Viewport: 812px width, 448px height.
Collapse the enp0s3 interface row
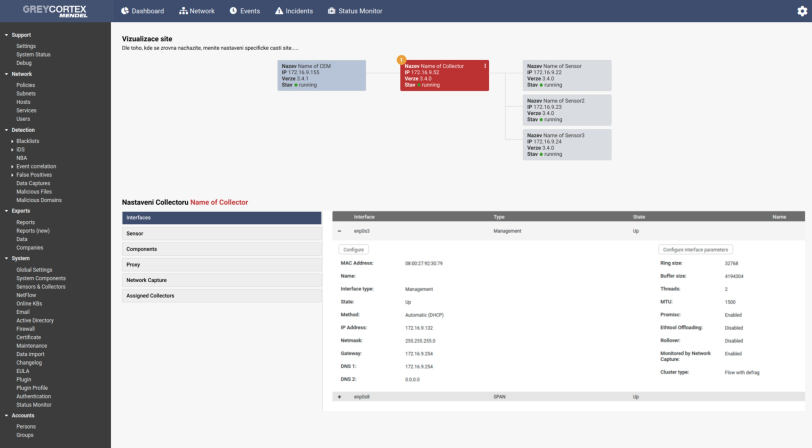pyautogui.click(x=340, y=232)
